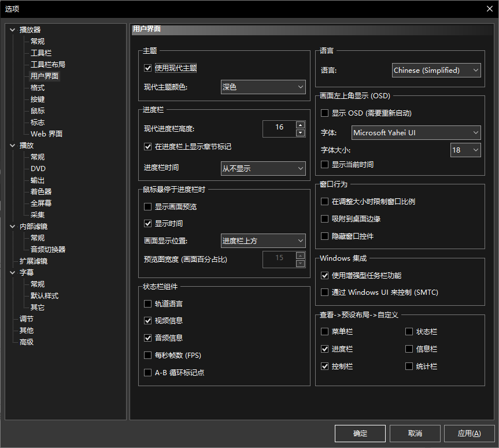Viewport: 499px width, 448px height.
Task: Select 常规 under 播放器
Action: (x=38, y=42)
